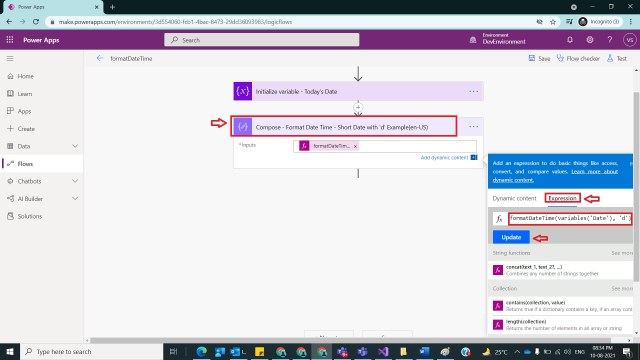Open the Windows Start menu
This screenshot has height=360, width=640.
[x=10, y=351]
